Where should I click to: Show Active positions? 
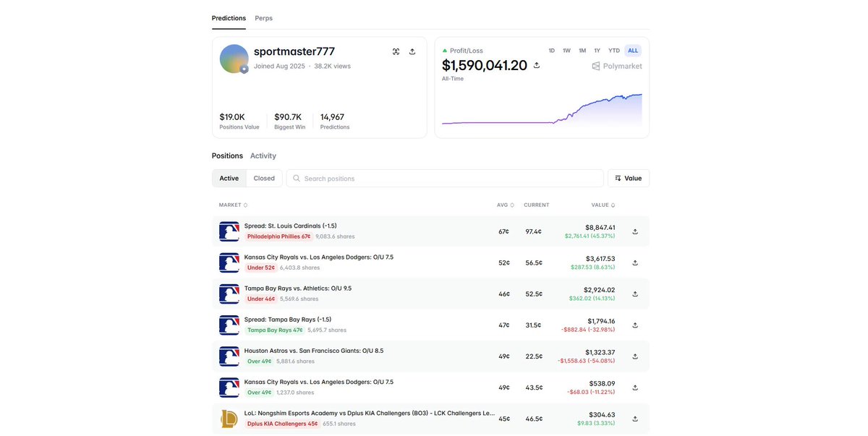pyautogui.click(x=229, y=178)
